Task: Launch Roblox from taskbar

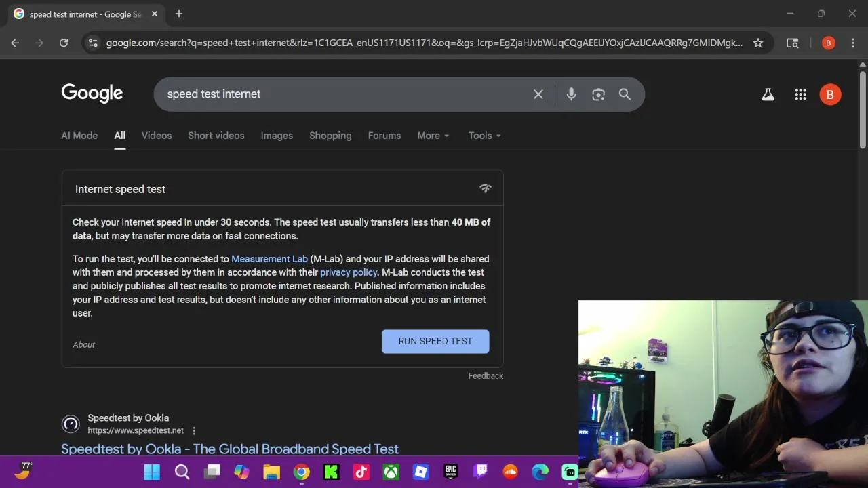Action: (420, 472)
